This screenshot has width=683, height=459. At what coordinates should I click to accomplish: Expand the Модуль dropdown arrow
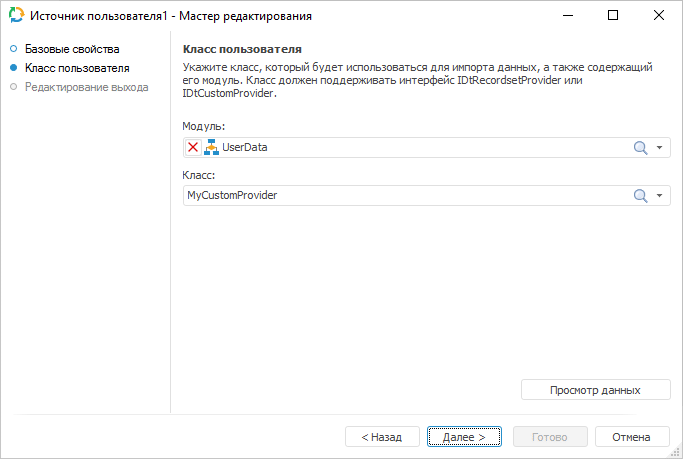tap(660, 148)
